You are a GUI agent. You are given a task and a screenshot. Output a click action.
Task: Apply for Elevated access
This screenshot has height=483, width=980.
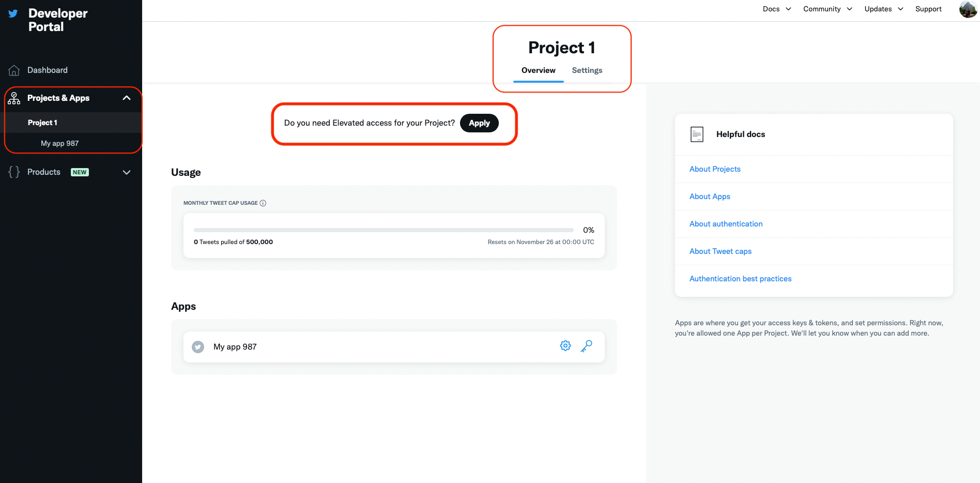click(x=479, y=123)
